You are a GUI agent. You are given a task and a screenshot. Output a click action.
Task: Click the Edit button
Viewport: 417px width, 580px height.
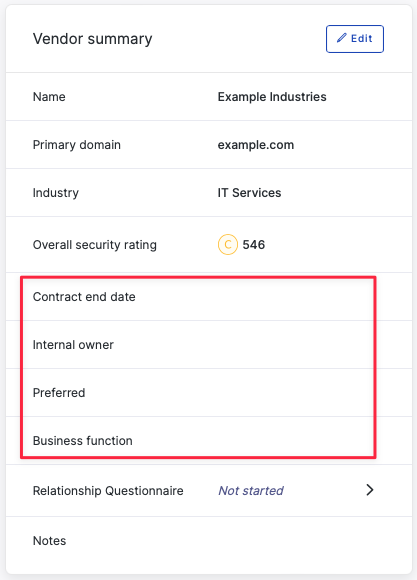[x=354, y=39]
